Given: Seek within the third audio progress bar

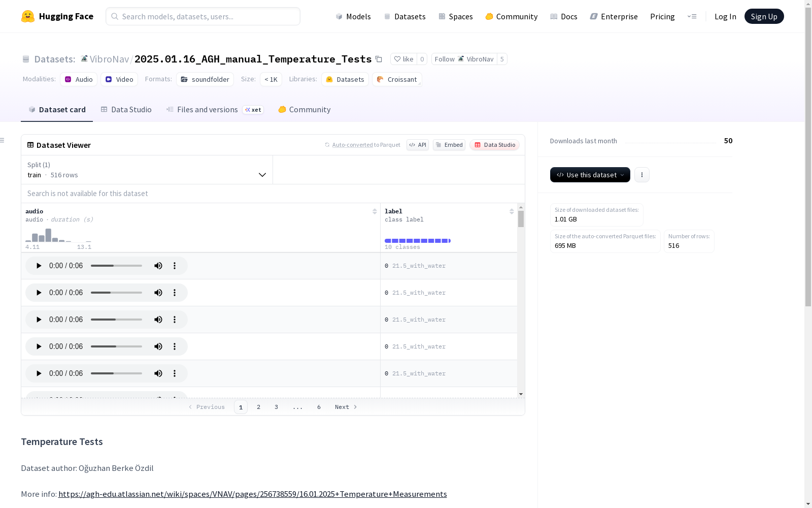Looking at the screenshot, I should (116, 320).
